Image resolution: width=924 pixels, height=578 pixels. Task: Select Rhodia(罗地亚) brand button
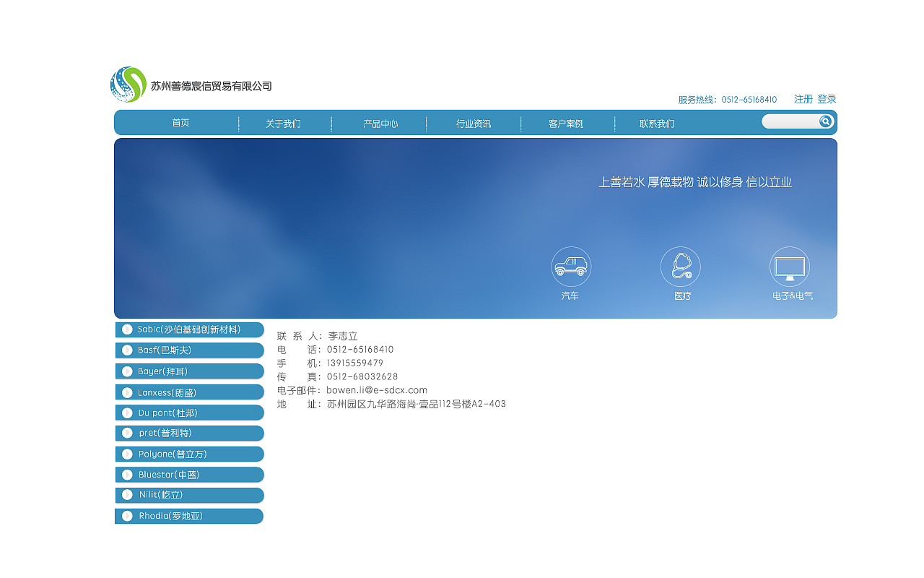189,517
